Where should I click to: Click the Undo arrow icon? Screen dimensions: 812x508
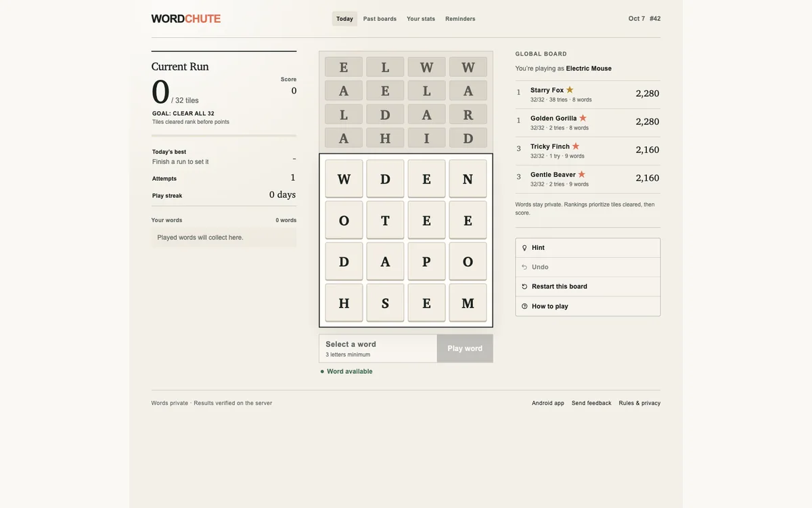524,267
